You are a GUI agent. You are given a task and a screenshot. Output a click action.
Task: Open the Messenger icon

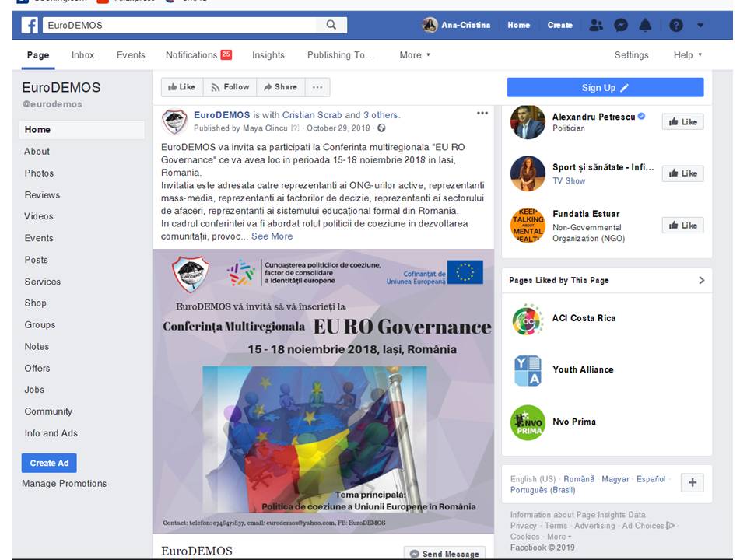[621, 25]
